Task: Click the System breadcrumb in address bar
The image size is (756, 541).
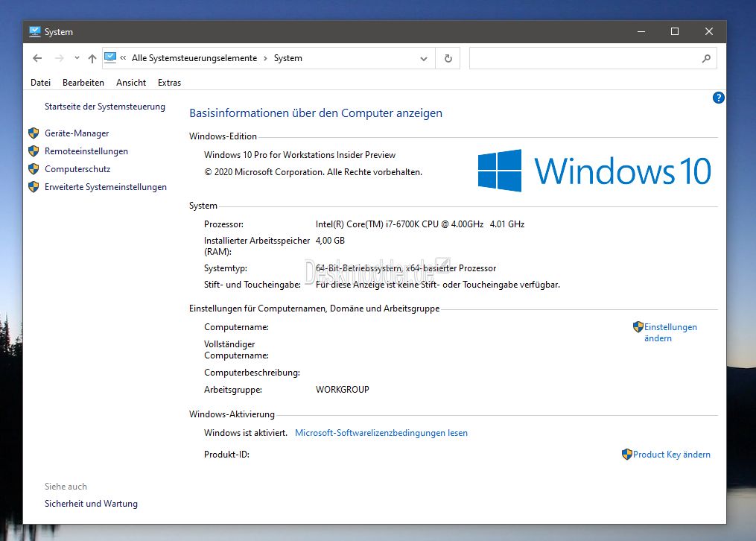Action: point(288,58)
